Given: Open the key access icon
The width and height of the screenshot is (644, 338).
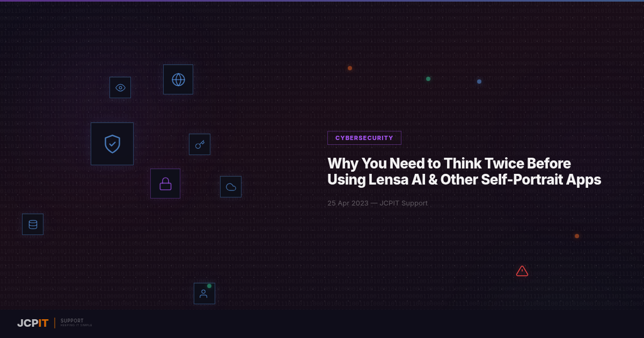Looking at the screenshot, I should (200, 144).
